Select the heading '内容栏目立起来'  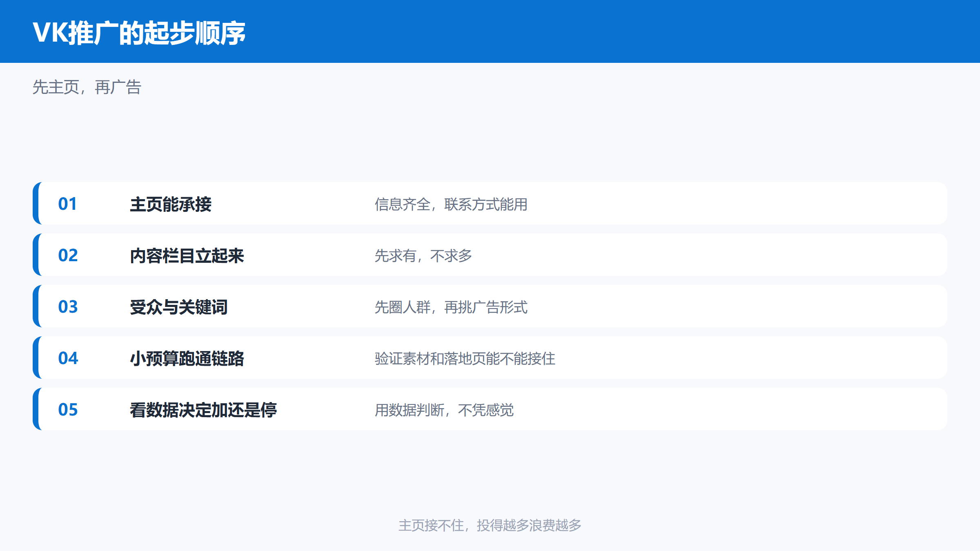(x=187, y=256)
